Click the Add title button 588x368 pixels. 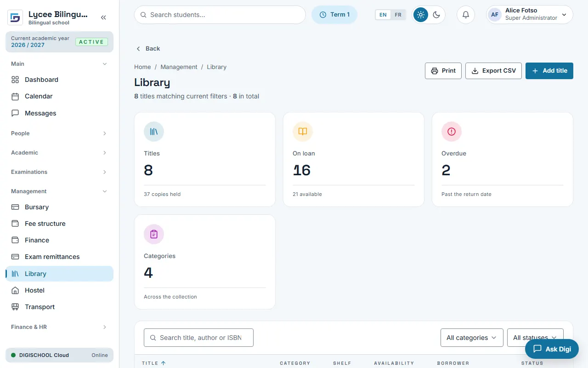point(549,71)
